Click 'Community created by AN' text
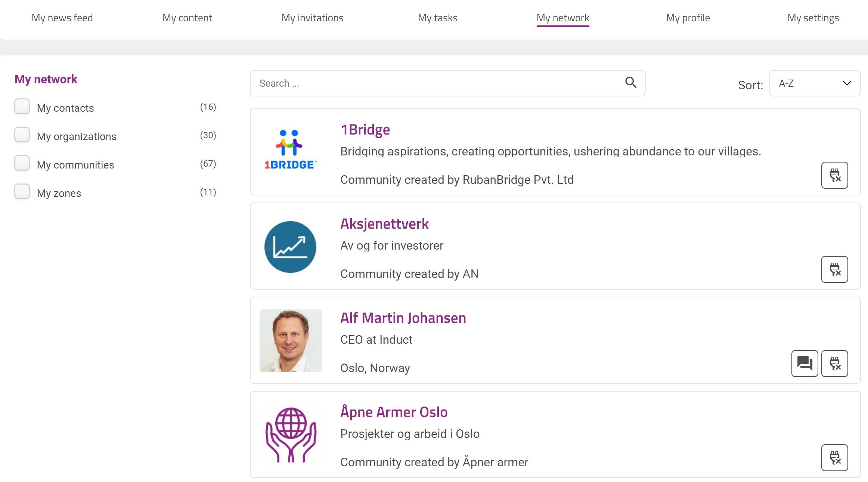This screenshot has height=482, width=868. point(409,274)
